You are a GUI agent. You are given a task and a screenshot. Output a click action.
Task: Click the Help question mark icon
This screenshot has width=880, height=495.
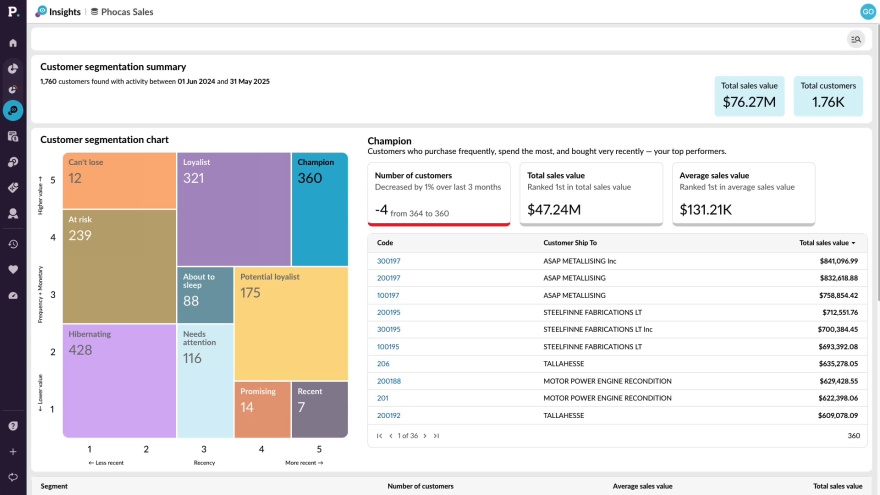point(13,426)
